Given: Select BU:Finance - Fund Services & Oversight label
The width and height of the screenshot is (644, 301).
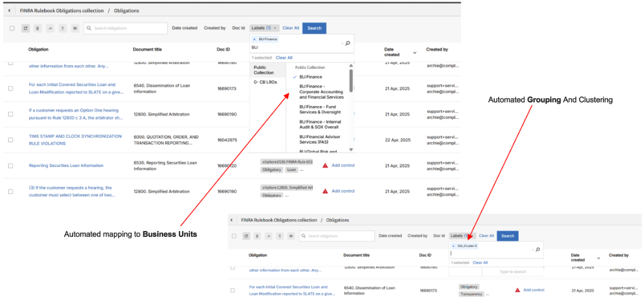Looking at the screenshot, I should point(320,110).
